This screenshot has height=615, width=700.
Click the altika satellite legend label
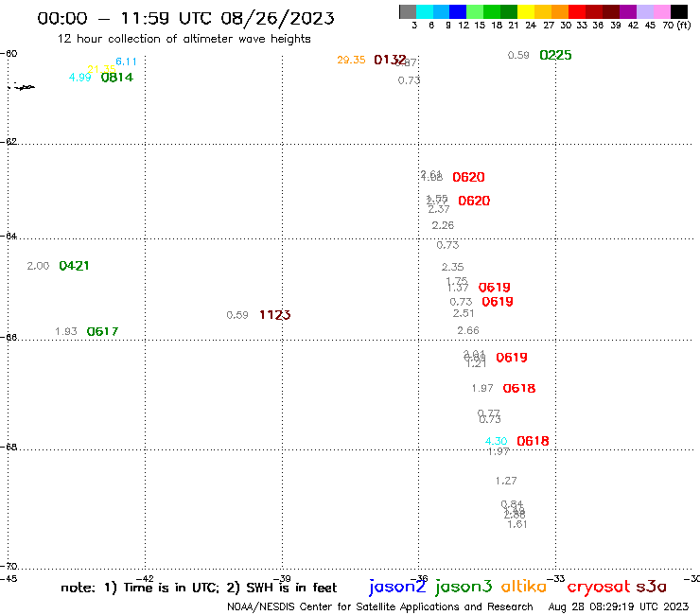(524, 586)
